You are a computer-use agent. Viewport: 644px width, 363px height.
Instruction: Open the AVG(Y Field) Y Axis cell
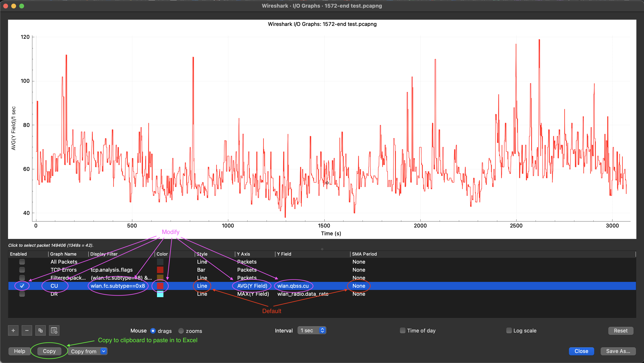tap(252, 286)
